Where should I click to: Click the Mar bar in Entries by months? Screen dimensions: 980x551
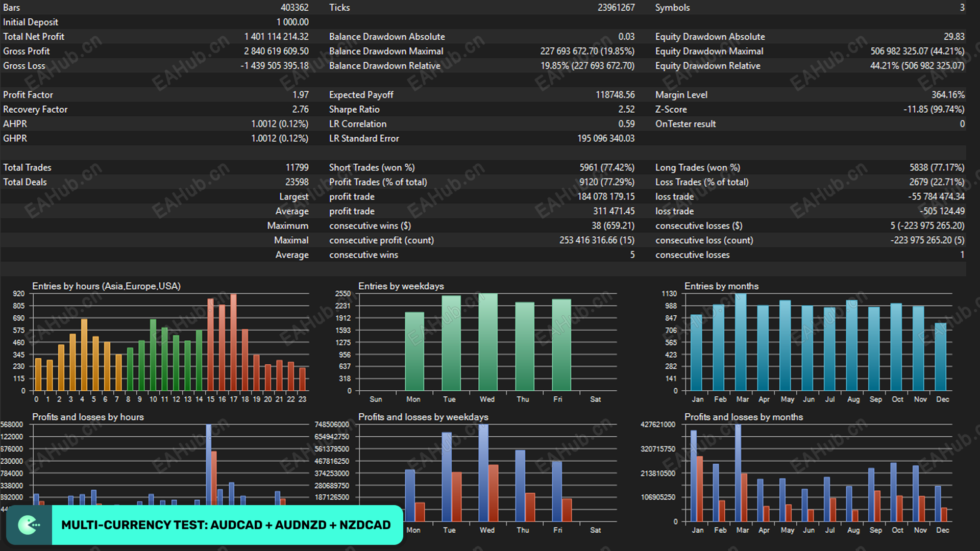coord(741,342)
